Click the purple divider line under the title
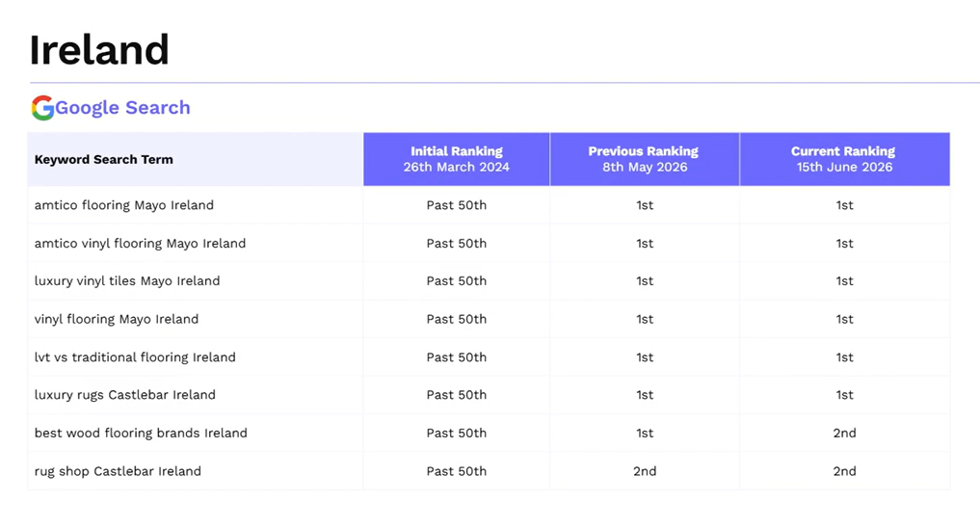 pos(504,83)
